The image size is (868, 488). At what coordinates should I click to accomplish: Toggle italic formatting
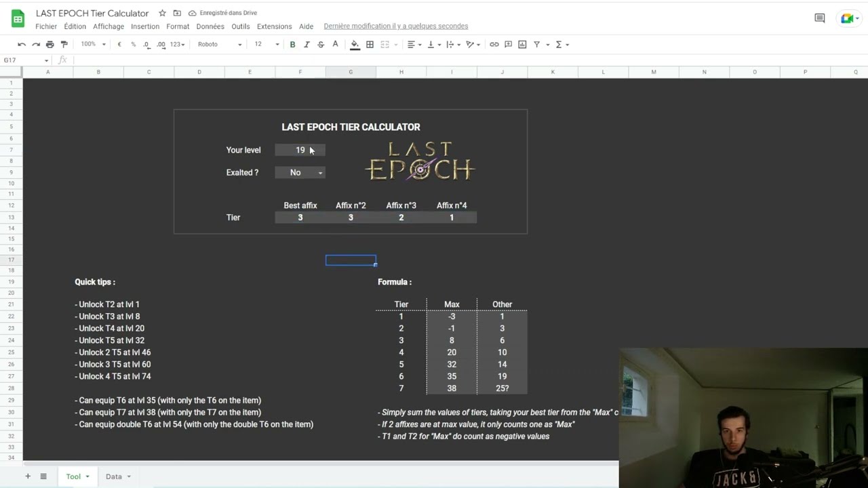(307, 44)
